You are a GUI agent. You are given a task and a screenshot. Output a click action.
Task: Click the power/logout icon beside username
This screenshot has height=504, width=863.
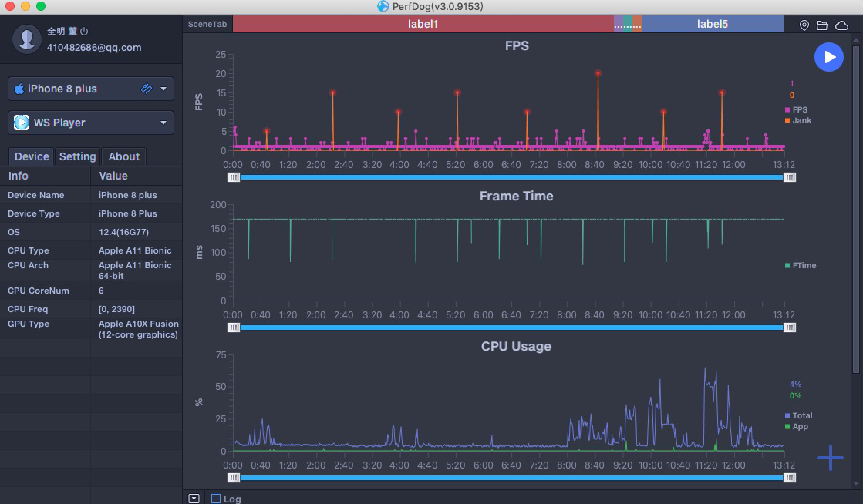(84, 32)
